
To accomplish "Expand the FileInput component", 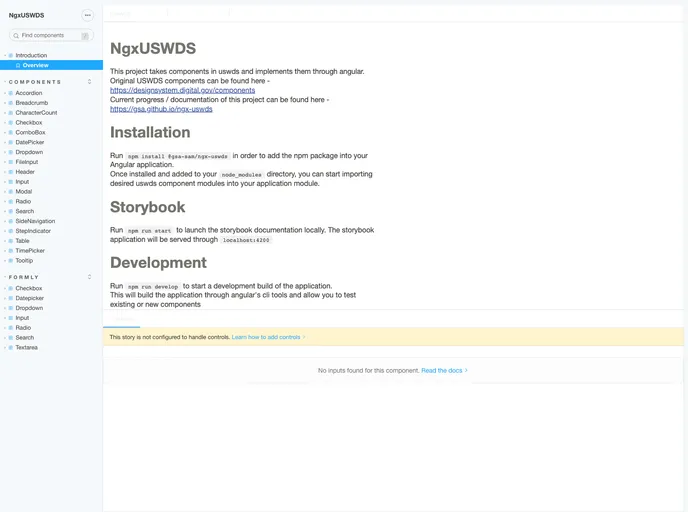I will point(26,162).
